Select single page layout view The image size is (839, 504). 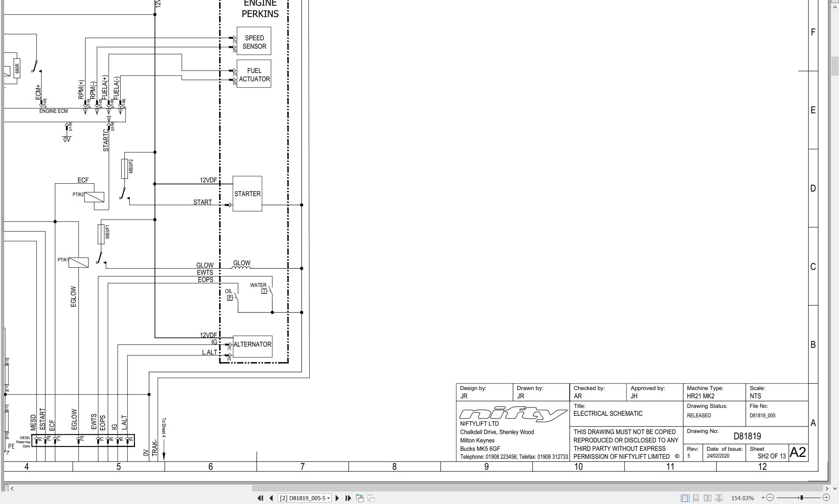click(x=685, y=498)
